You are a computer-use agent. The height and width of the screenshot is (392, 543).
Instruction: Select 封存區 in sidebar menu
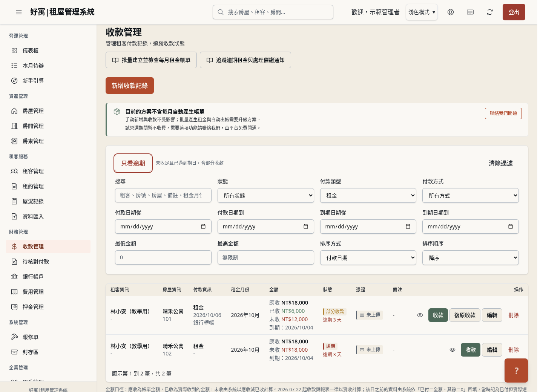pyautogui.click(x=48, y=352)
